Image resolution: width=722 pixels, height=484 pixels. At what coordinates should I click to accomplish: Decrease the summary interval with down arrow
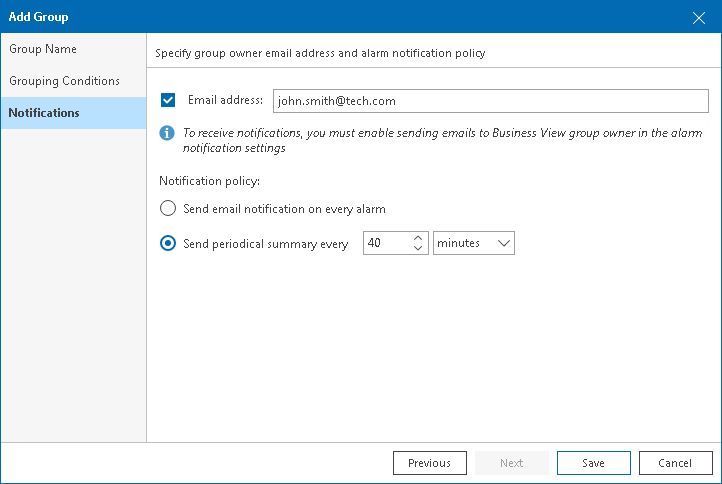(x=418, y=248)
